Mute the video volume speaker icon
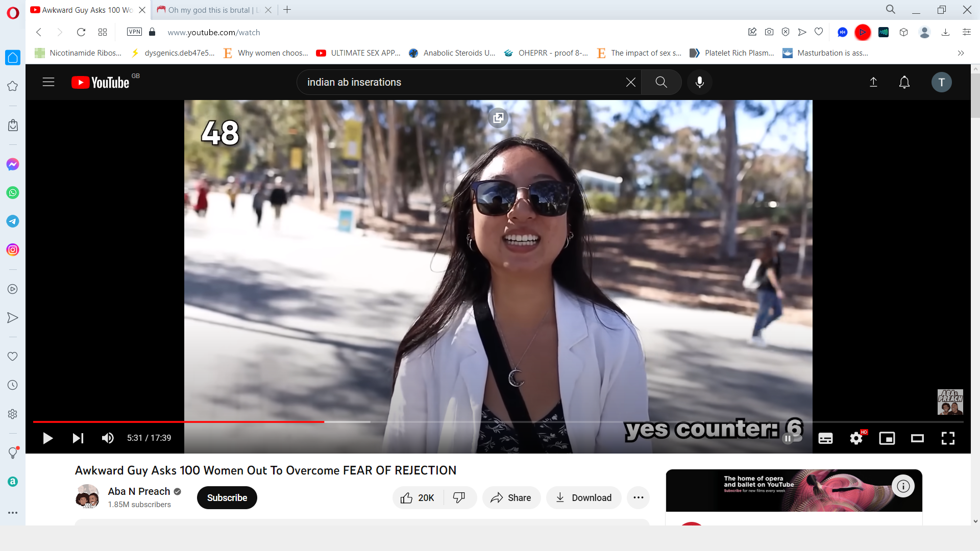The width and height of the screenshot is (980, 551). pyautogui.click(x=108, y=438)
